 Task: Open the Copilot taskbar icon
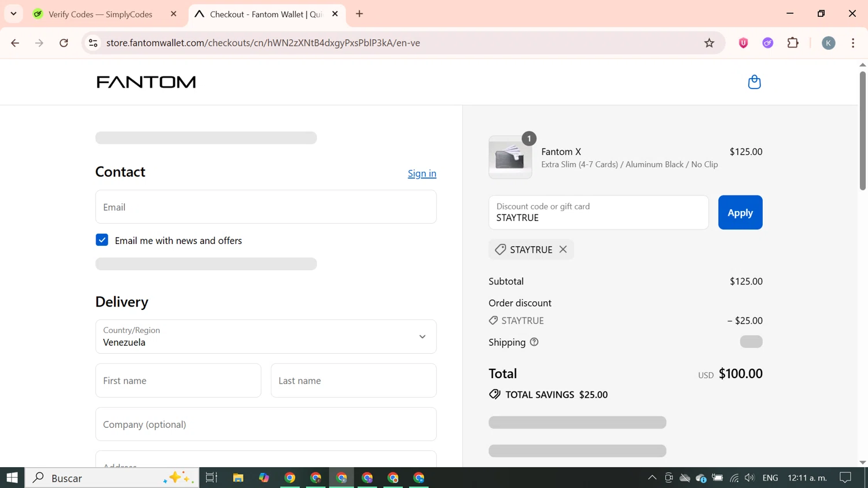264,478
